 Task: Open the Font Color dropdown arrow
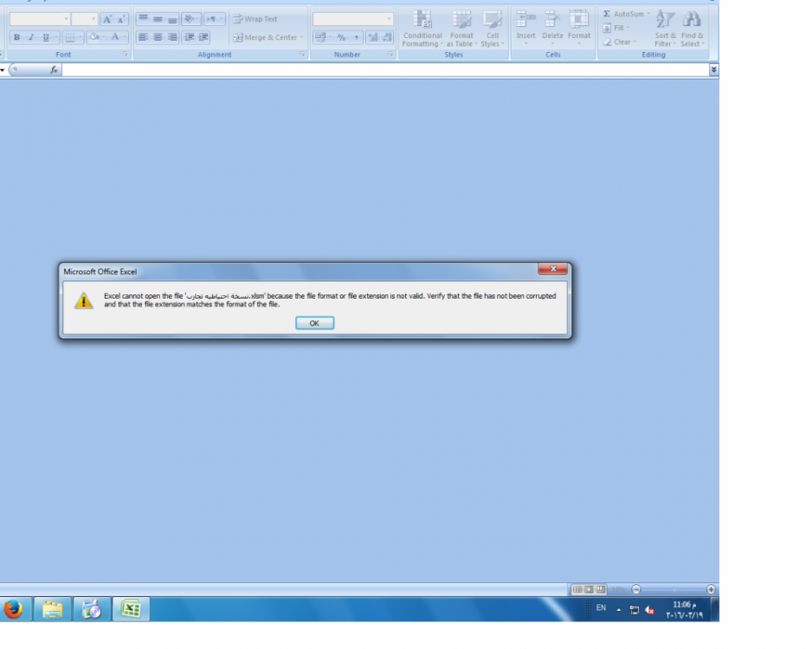(125, 37)
